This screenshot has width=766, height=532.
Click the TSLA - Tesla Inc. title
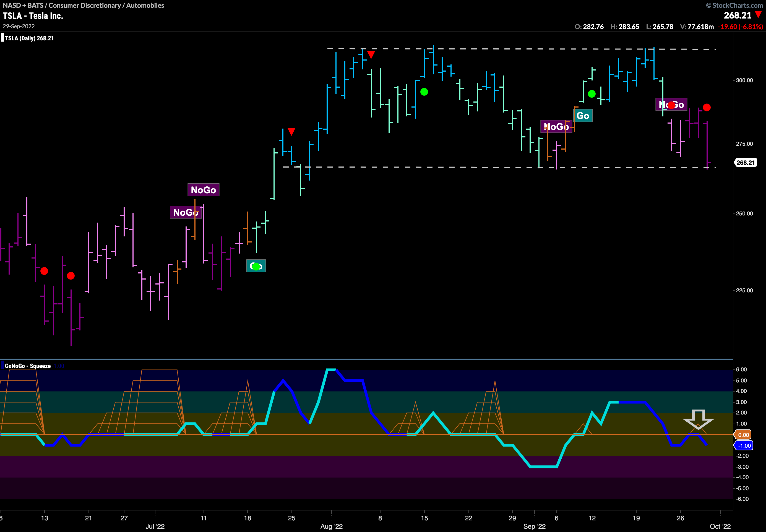[33, 16]
